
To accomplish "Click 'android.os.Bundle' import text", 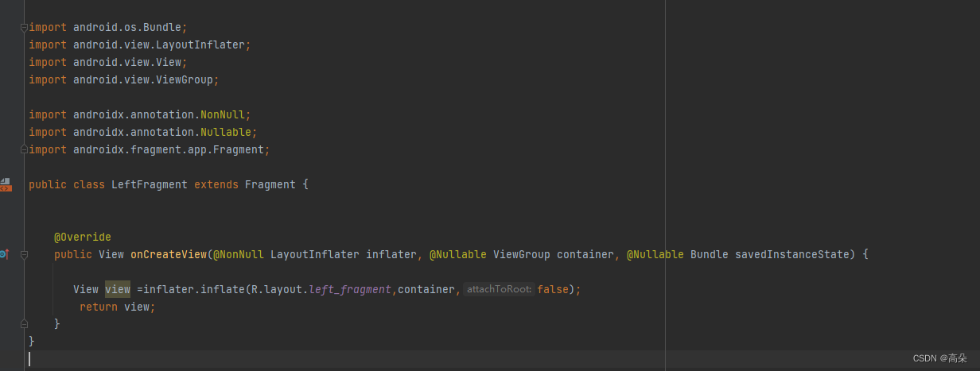I will (127, 27).
